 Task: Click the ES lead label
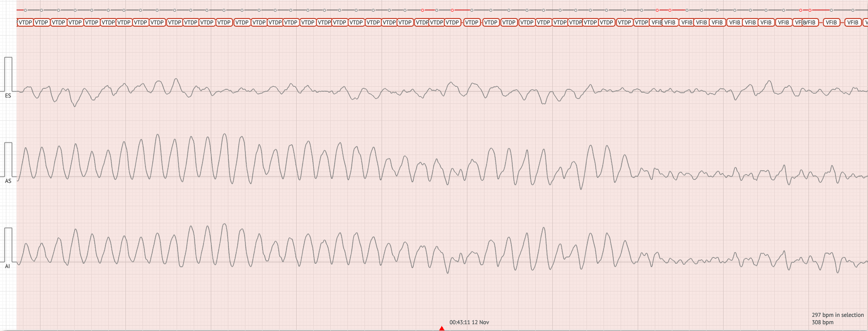point(8,96)
